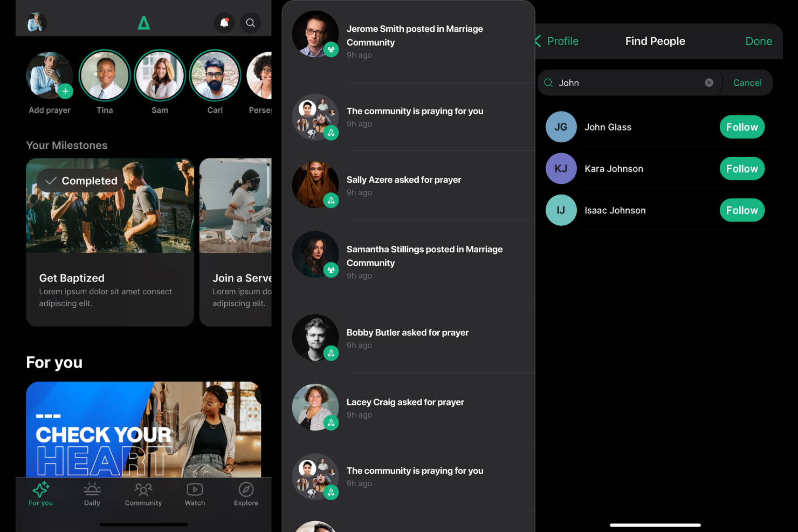Tap Lacey Craig's avatar
Image resolution: width=798 pixels, height=532 pixels.
(315, 407)
